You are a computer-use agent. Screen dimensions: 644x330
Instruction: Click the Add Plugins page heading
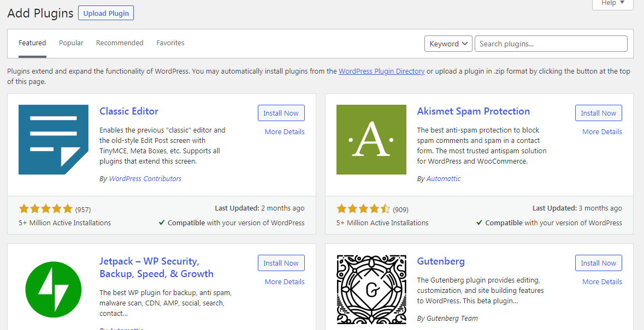(x=40, y=13)
